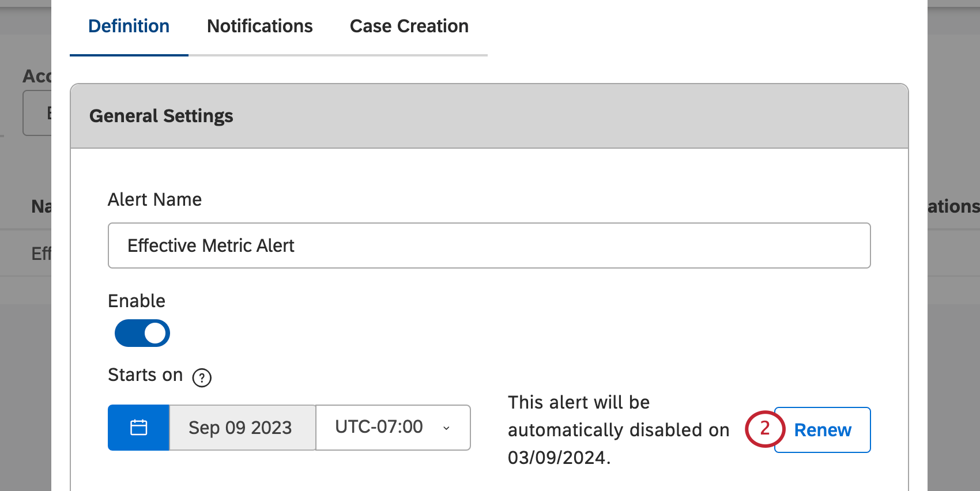Click the Effective Metric Alert name text
The width and height of the screenshot is (980, 491).
(211, 246)
